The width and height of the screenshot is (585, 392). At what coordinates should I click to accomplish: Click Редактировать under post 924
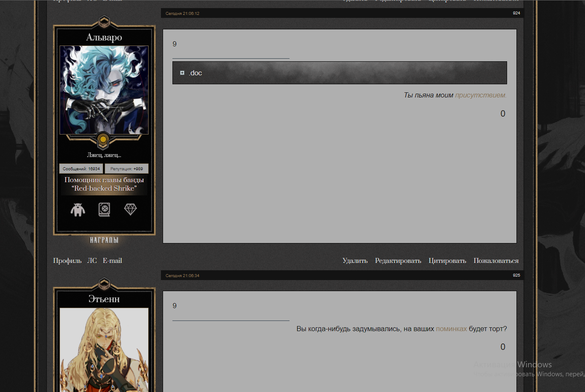398,260
